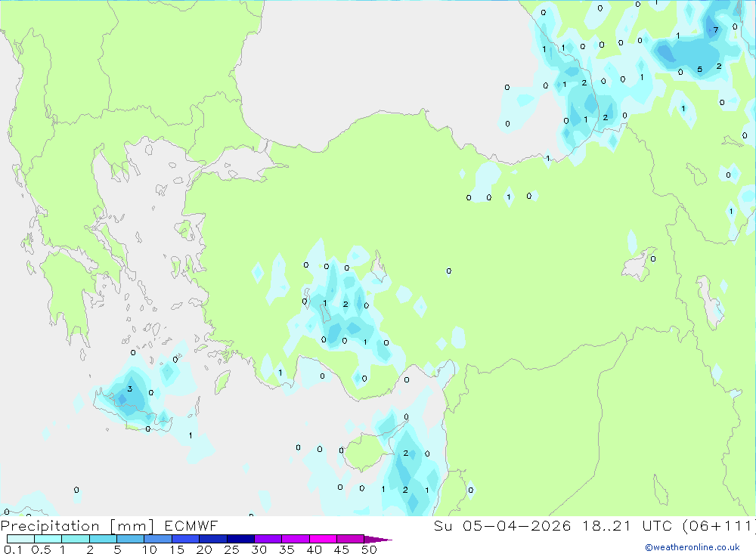
Task: Choose the 15–20 mm legend color box
Action: click(x=186, y=539)
